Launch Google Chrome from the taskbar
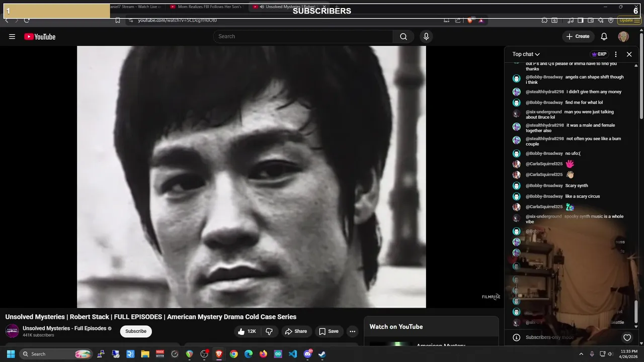The image size is (644, 362). tap(233, 354)
